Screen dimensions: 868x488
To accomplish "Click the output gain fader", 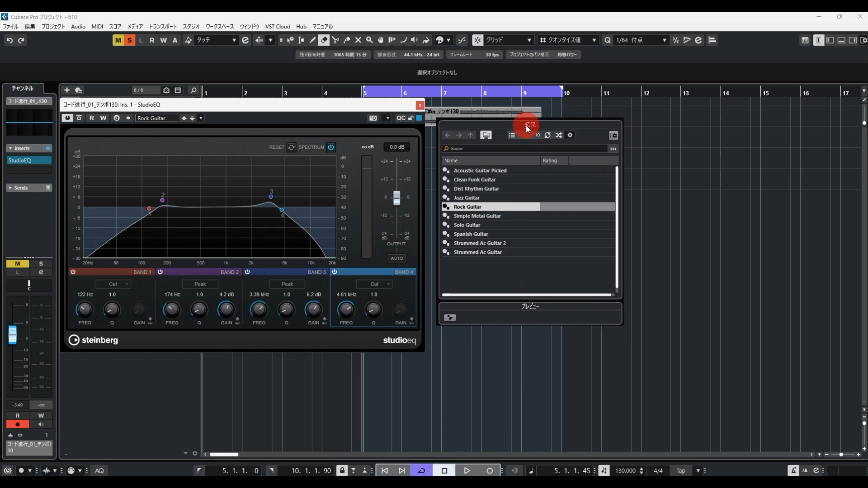I will pyautogui.click(x=396, y=197).
